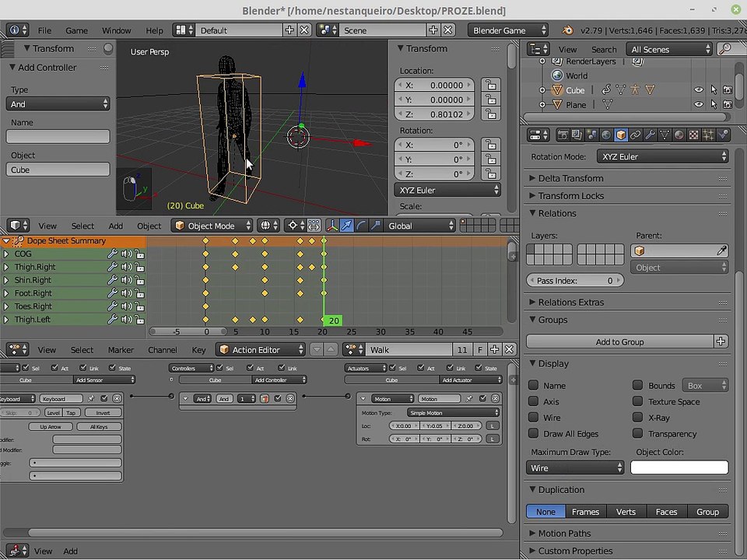Image resolution: width=747 pixels, height=560 pixels.
Task: Open the Constraints chain-link properties tab
Action: [x=635, y=135]
